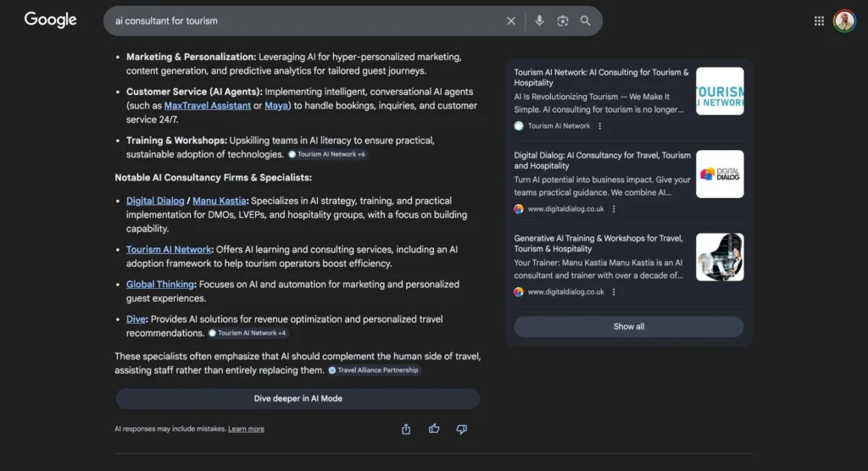
Task: Visit the Tourism AI Network link in firms list
Action: point(169,250)
